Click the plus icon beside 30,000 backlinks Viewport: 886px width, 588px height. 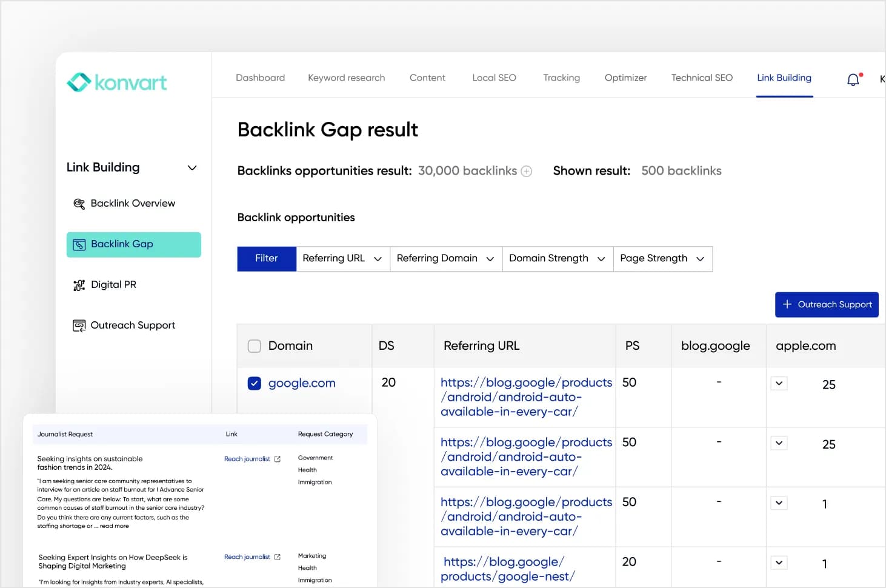[527, 172]
